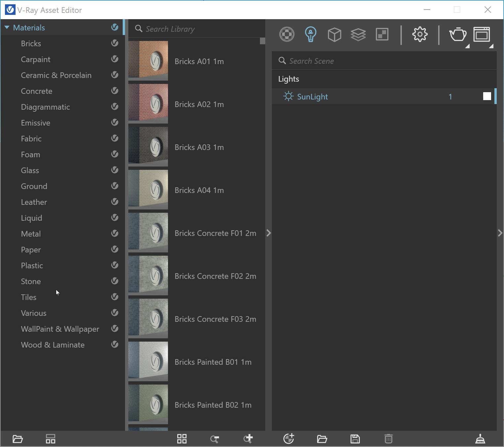Open the Materials category tab icon
The height and width of the screenshot is (447, 504).
pyautogui.click(x=287, y=34)
